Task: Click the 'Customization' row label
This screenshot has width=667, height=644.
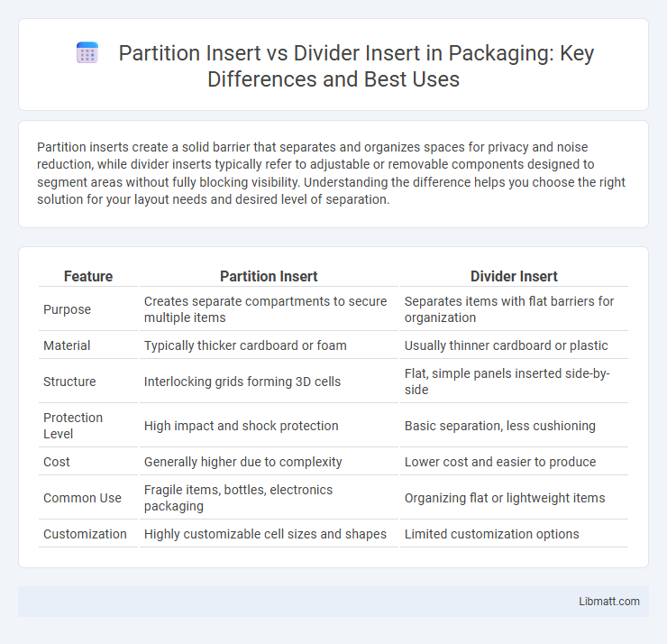Action: tap(85, 534)
